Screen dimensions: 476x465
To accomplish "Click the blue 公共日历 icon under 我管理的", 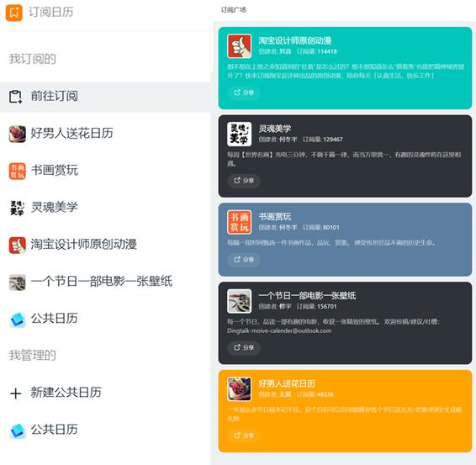I will click(x=18, y=431).
